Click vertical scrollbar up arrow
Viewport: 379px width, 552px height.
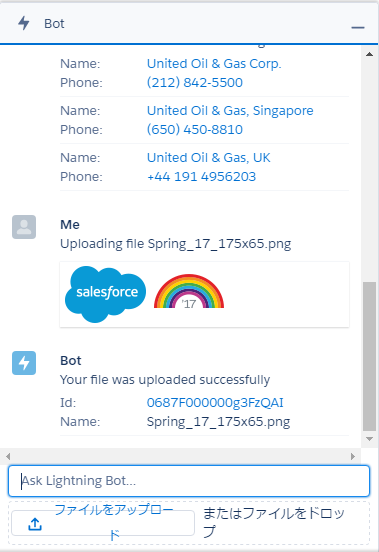(x=369, y=54)
